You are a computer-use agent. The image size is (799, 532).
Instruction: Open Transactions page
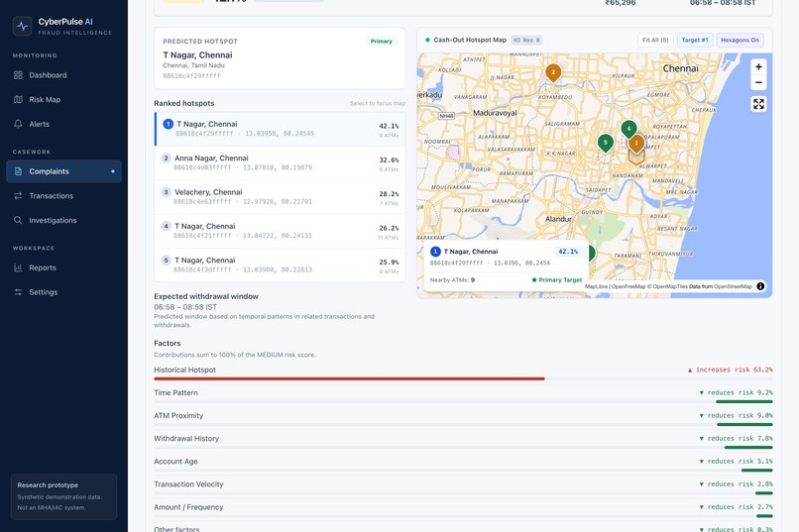pyautogui.click(x=63, y=196)
